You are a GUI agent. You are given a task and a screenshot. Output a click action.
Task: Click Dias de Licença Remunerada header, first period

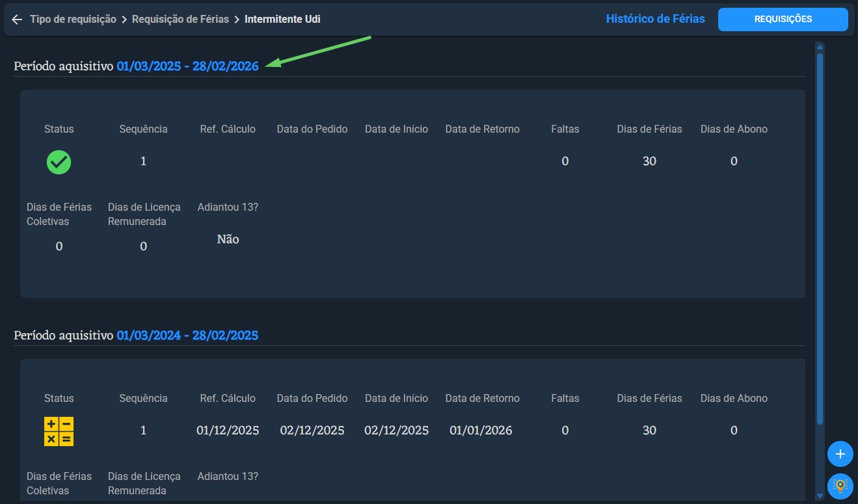click(x=144, y=214)
